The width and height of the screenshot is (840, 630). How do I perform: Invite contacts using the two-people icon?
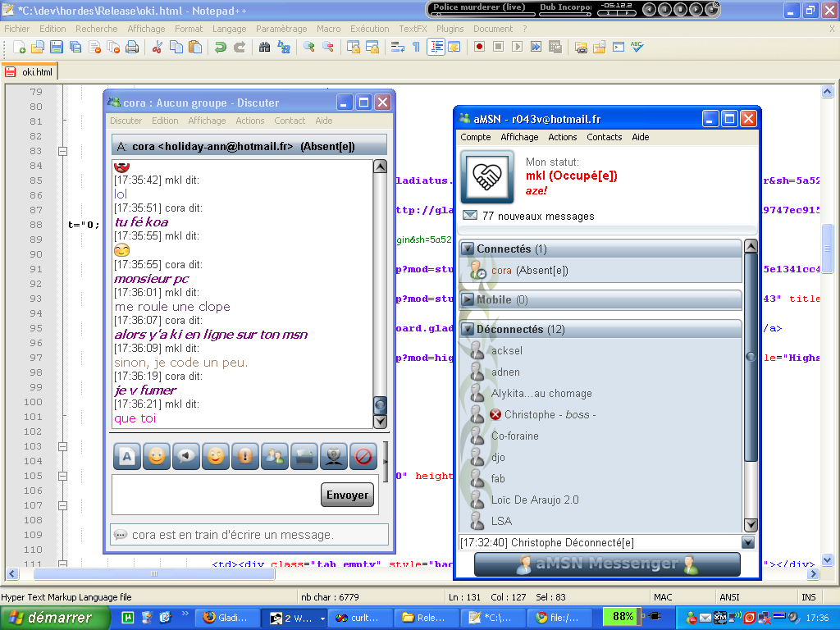coord(274,456)
